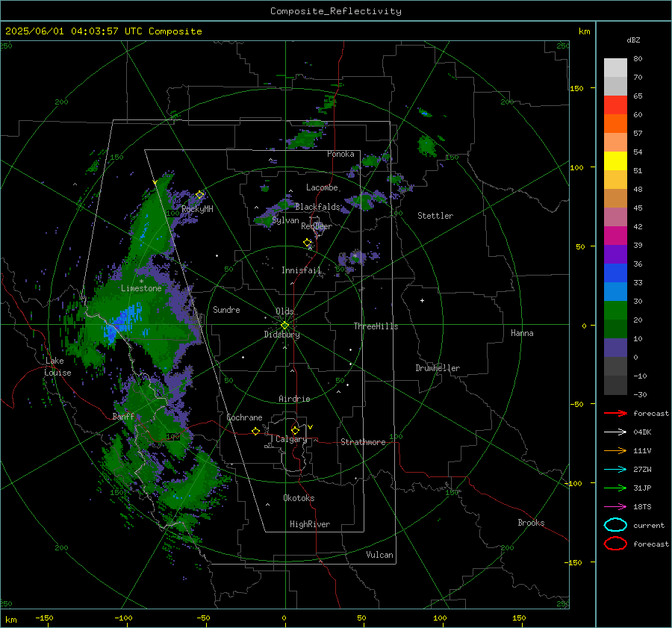Image resolution: width=672 pixels, height=628 pixels.
Task: Pick the bright green 20 dBZ swatch
Action: click(x=615, y=311)
